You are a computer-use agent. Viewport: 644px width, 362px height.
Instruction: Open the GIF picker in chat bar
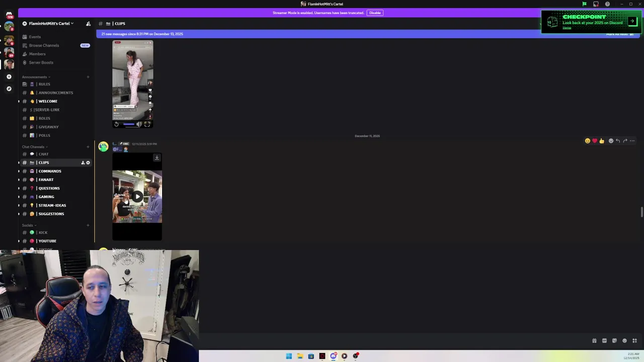[x=604, y=340]
